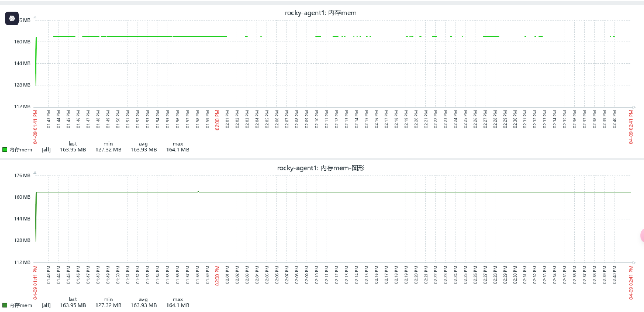This screenshot has width=644, height=312.
Task: Click the light green legend swatch of 内存mem graph
Action: coord(5,149)
